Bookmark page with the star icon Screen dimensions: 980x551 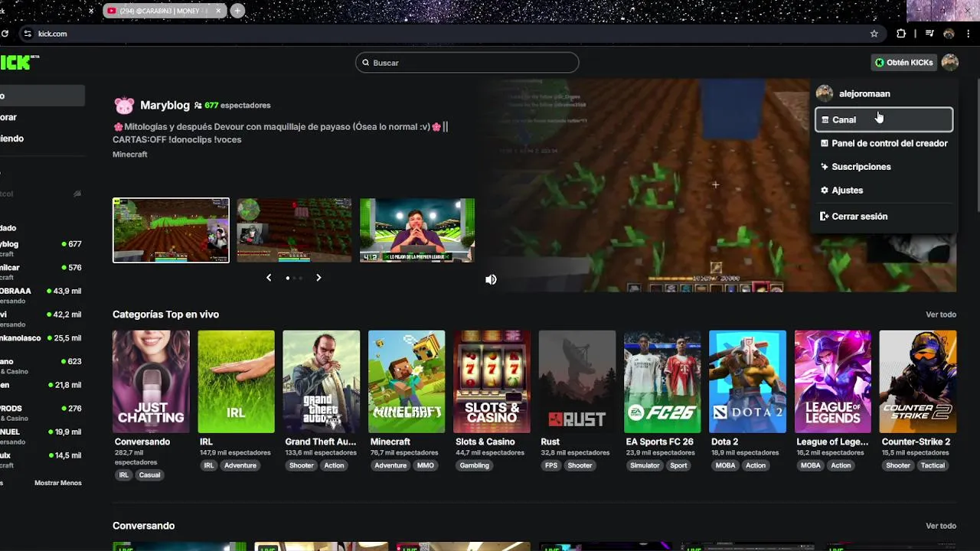(x=874, y=34)
